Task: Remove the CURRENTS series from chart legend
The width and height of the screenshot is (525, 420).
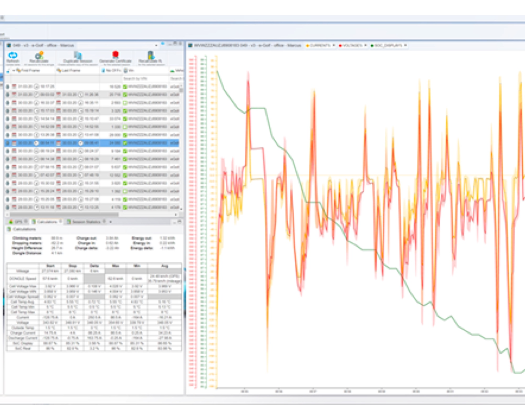Action: pos(334,45)
